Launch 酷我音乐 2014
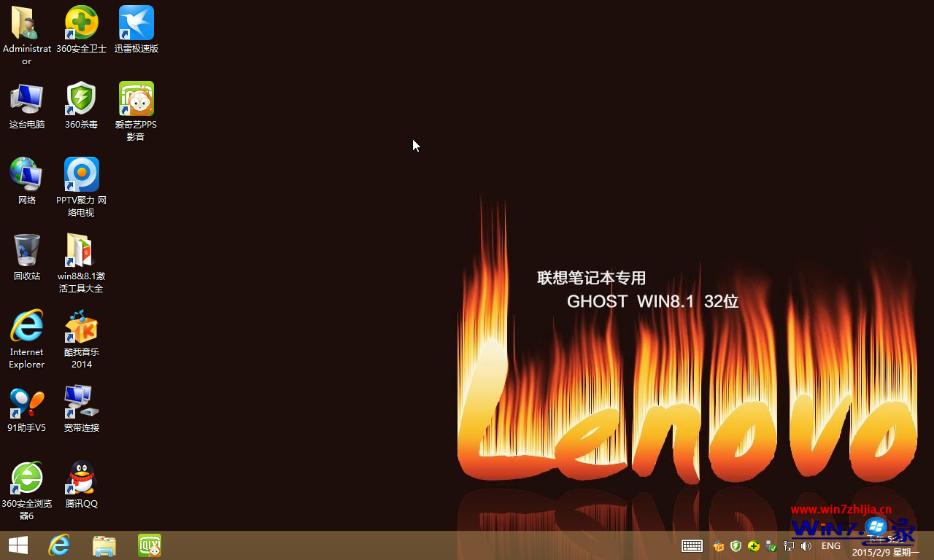 coord(81,326)
